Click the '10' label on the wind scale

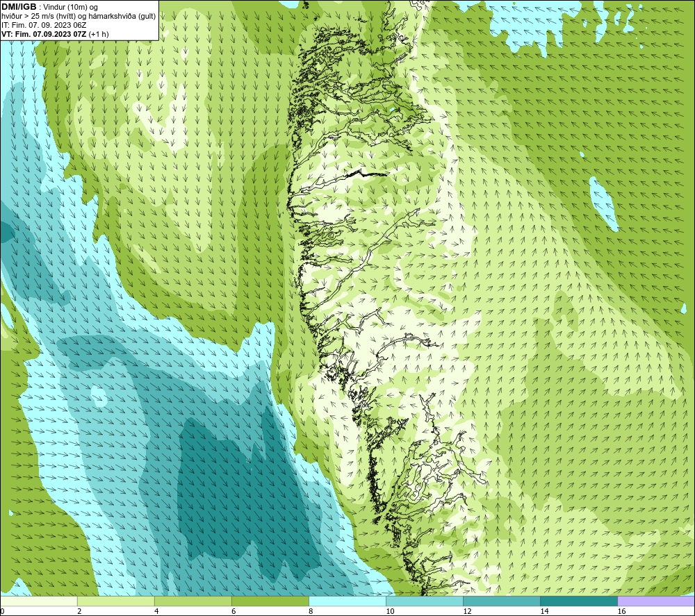pos(390,611)
